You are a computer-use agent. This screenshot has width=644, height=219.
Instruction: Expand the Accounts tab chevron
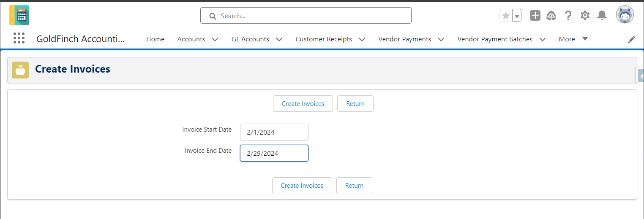pyautogui.click(x=215, y=39)
